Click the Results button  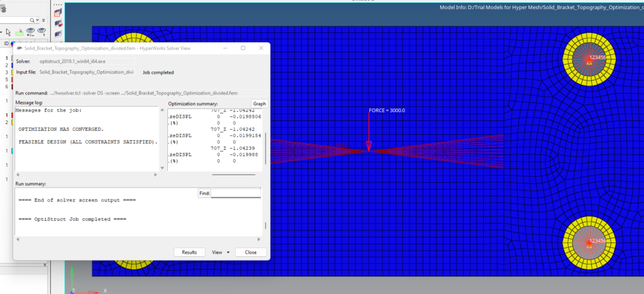[x=189, y=252]
